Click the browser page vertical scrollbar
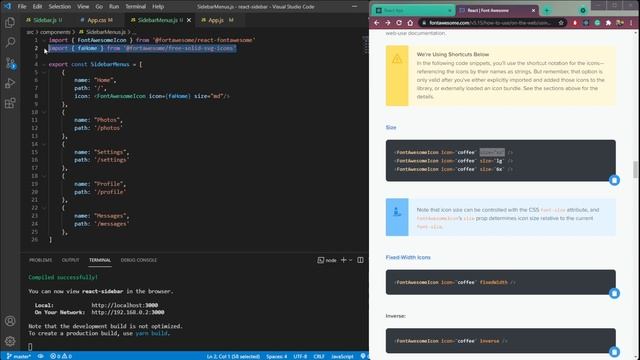The image size is (640, 360). point(635,169)
